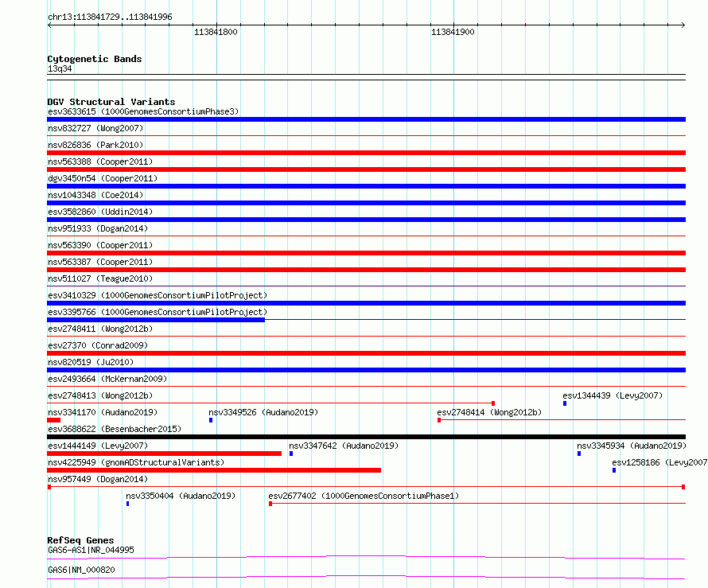The image size is (708, 588).
Task: Click the small blue esv1344439 marker
Action: click(565, 403)
